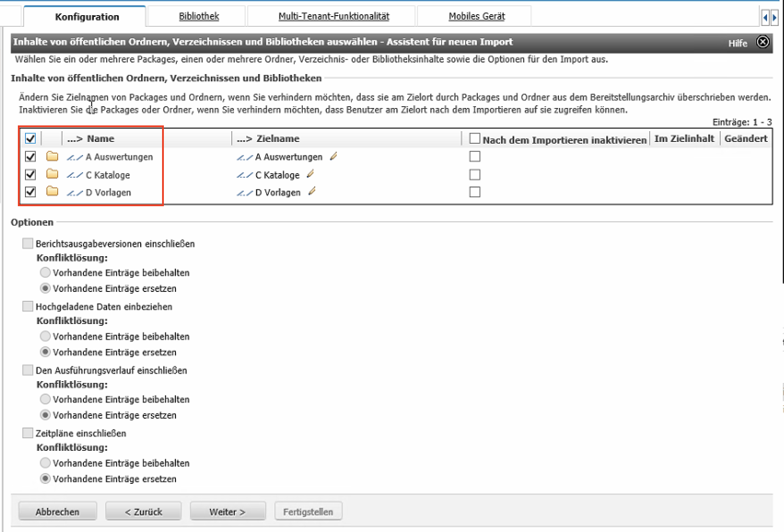
Task: Open the Hilfe link
Action: pyautogui.click(x=738, y=43)
